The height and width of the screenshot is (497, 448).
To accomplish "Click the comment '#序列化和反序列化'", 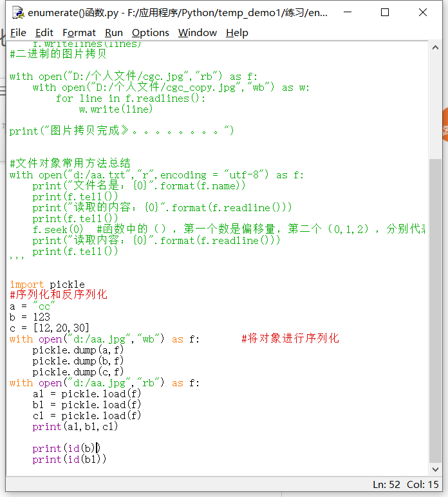I will tap(59, 294).
